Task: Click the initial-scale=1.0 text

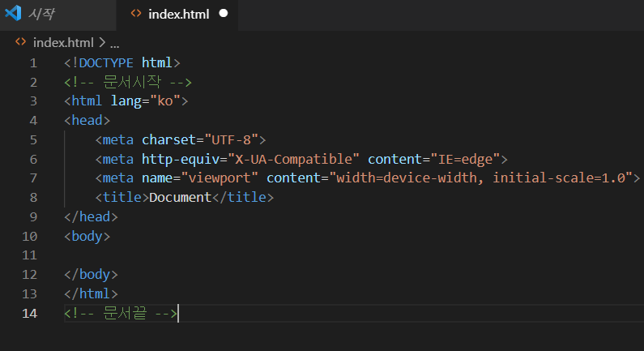Action: pyautogui.click(x=559, y=178)
